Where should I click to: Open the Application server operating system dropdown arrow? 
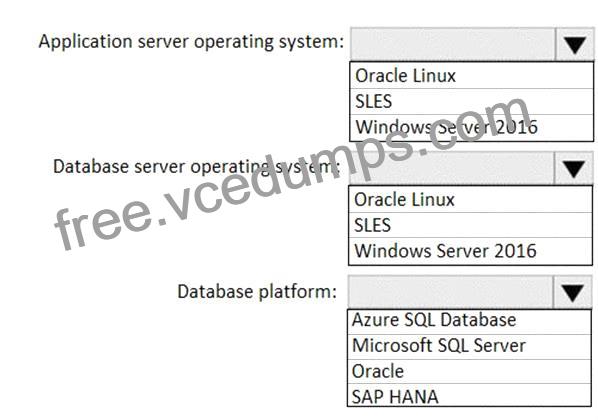575,44
